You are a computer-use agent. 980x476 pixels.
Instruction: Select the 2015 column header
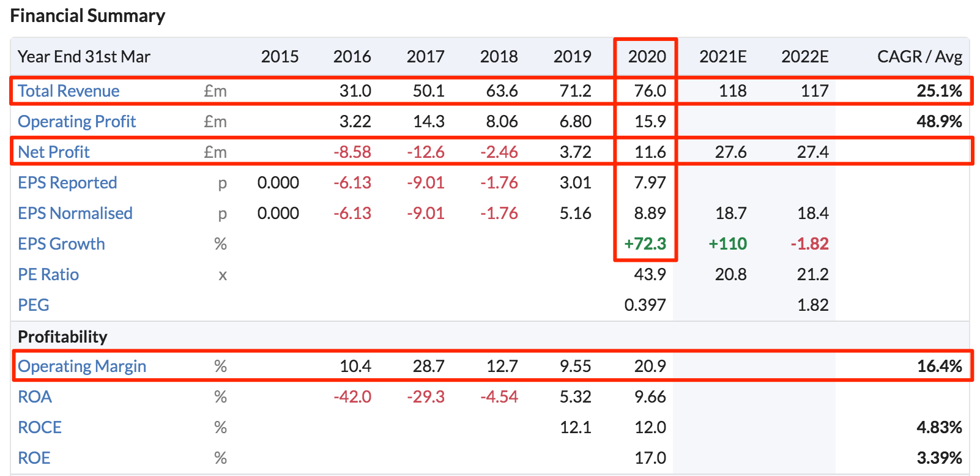[280, 56]
